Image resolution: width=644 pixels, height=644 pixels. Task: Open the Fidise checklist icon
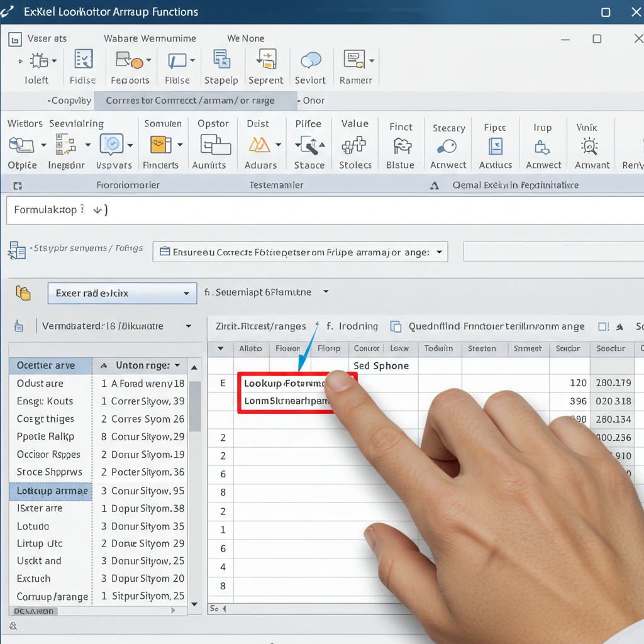84,59
